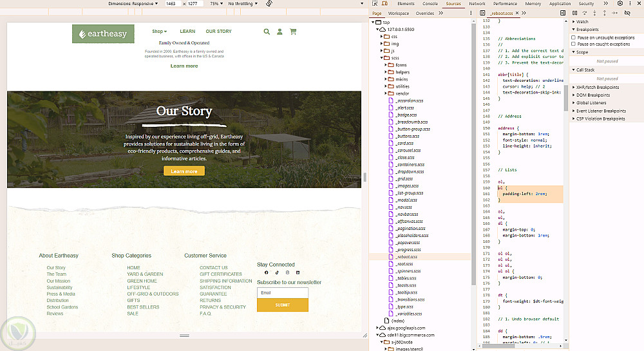644x351 pixels.
Task: Click the yellow Learn more button
Action: (184, 171)
